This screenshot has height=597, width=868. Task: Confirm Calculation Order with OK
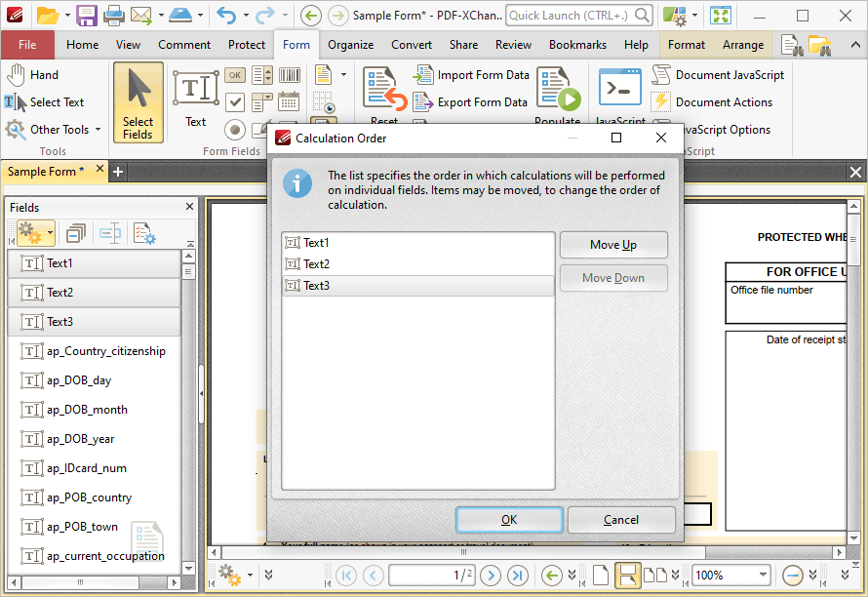coord(509,520)
